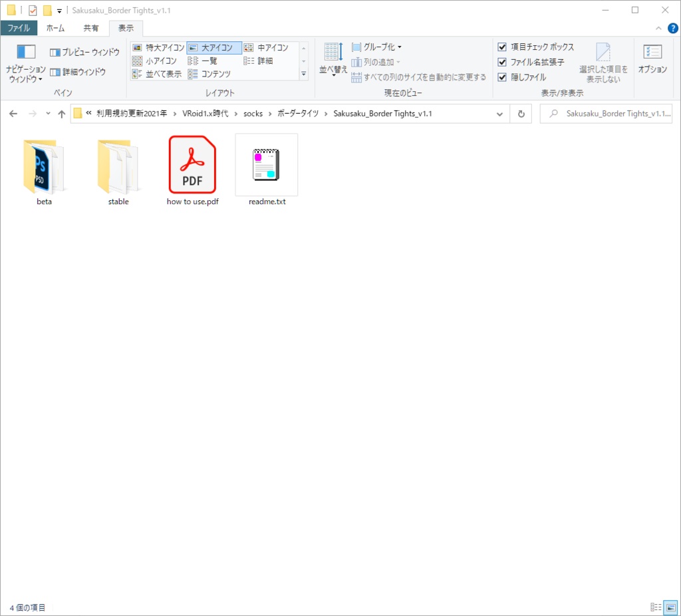Go up one folder level
Image resolution: width=681 pixels, height=616 pixels.
coord(62,114)
